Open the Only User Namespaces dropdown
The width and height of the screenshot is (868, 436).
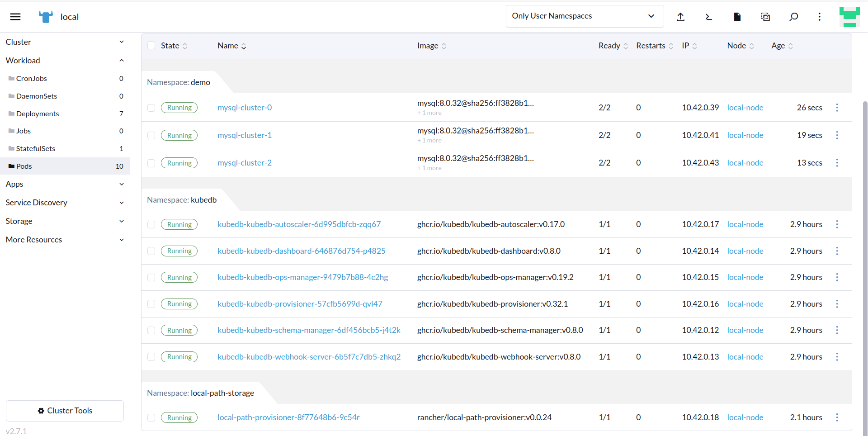[x=584, y=16]
